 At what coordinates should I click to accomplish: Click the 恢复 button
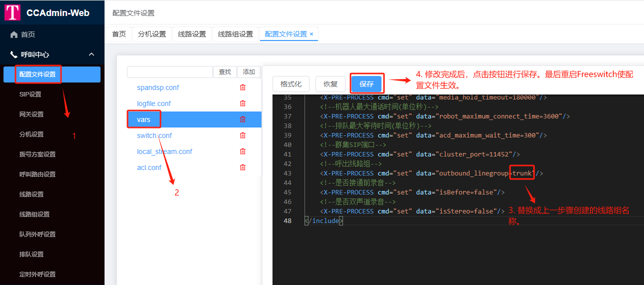330,84
